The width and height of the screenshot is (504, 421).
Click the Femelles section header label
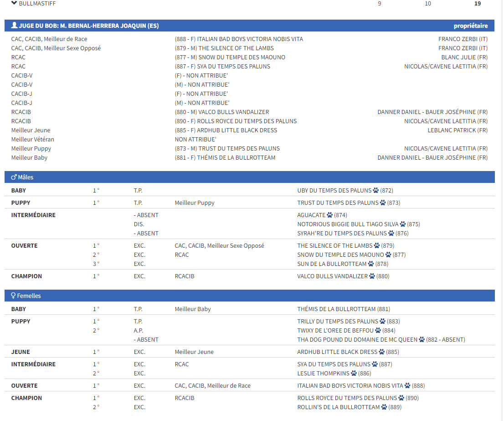point(29,296)
